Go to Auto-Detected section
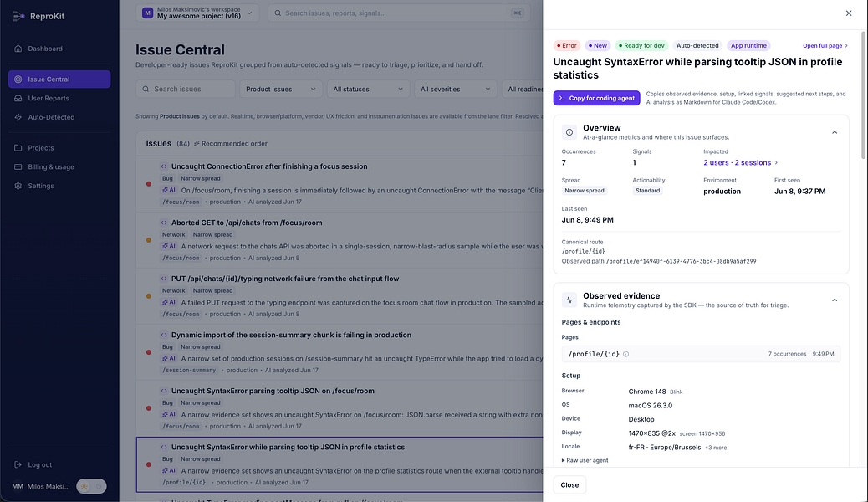This screenshot has width=868, height=502. 59,117
